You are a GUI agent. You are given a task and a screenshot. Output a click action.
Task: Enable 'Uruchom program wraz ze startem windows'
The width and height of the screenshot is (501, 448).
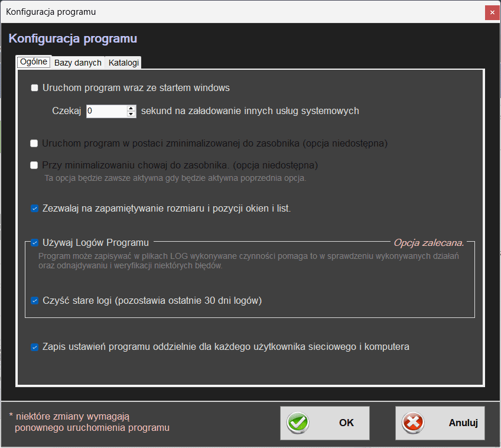click(x=34, y=88)
